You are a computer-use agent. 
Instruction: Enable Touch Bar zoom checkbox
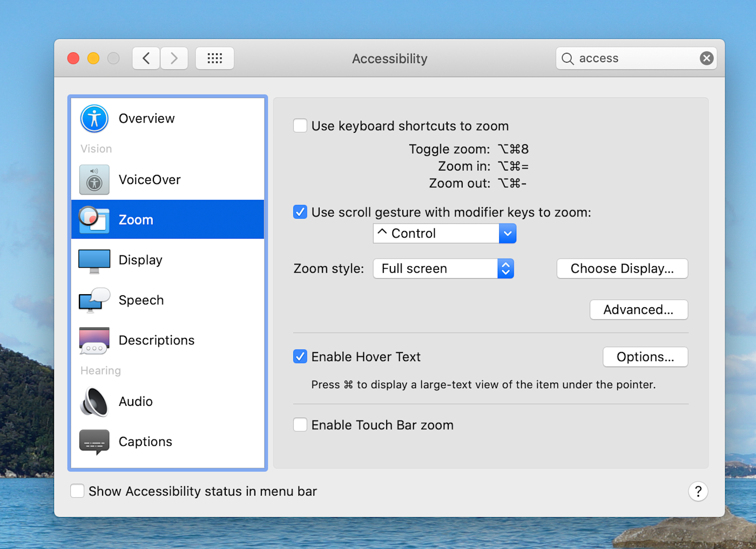[x=300, y=425]
